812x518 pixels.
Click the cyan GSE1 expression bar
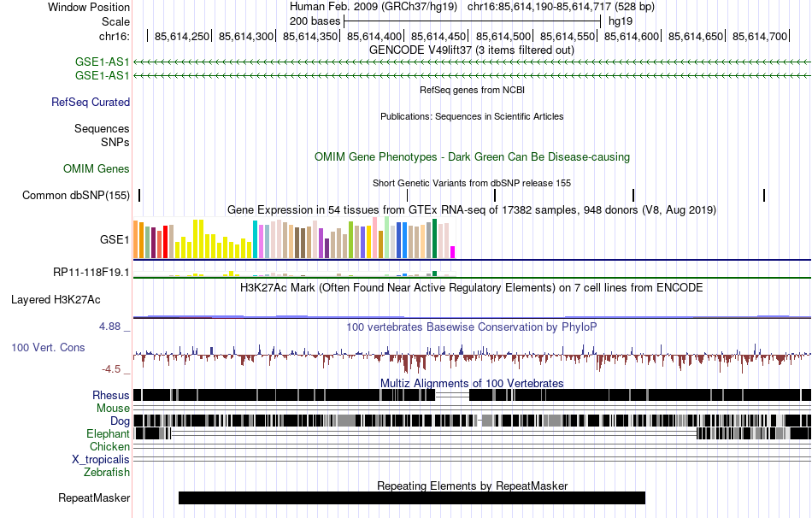click(x=255, y=239)
